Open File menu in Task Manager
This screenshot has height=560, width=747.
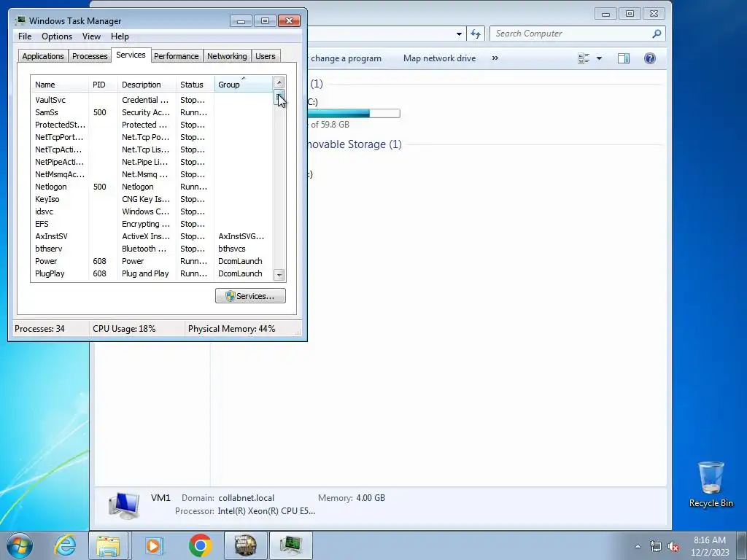point(25,36)
